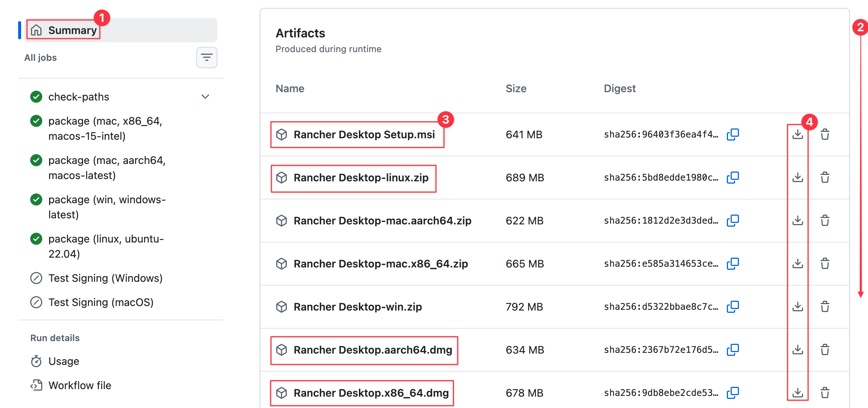Open the Summary page in sidebar

tap(121, 30)
